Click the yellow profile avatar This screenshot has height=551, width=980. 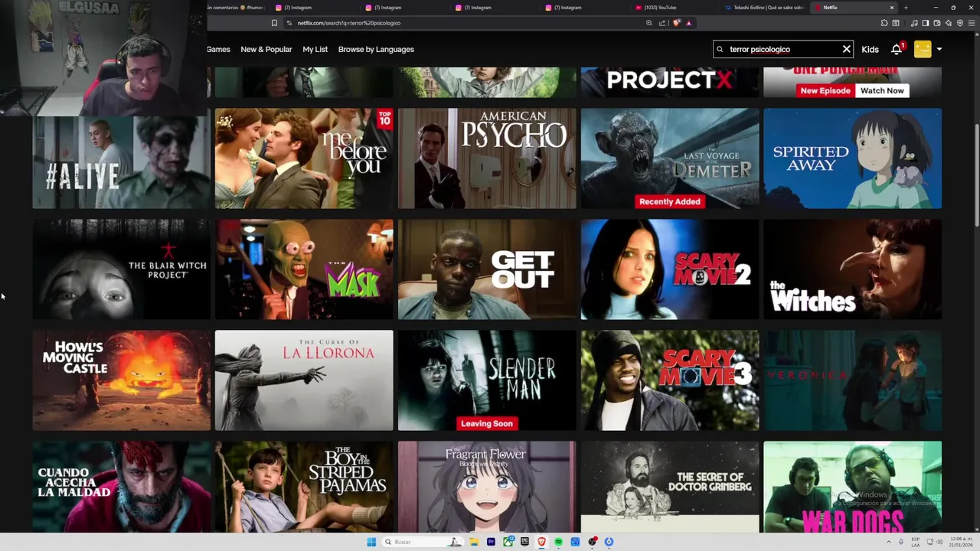tap(923, 49)
